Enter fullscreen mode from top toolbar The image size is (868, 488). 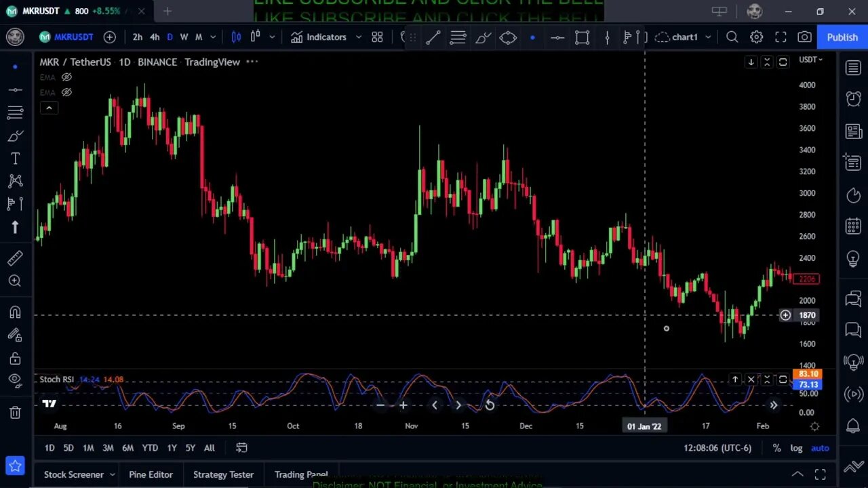point(781,37)
